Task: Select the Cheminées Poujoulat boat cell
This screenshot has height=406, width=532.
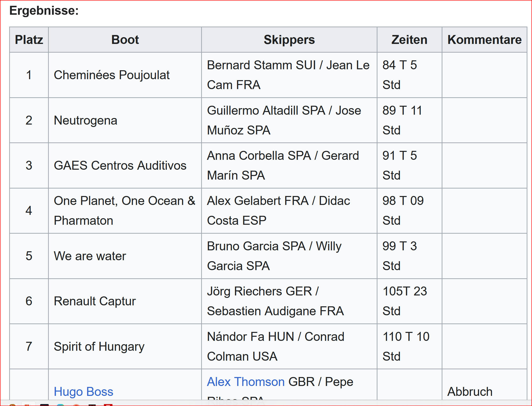Action: click(112, 75)
